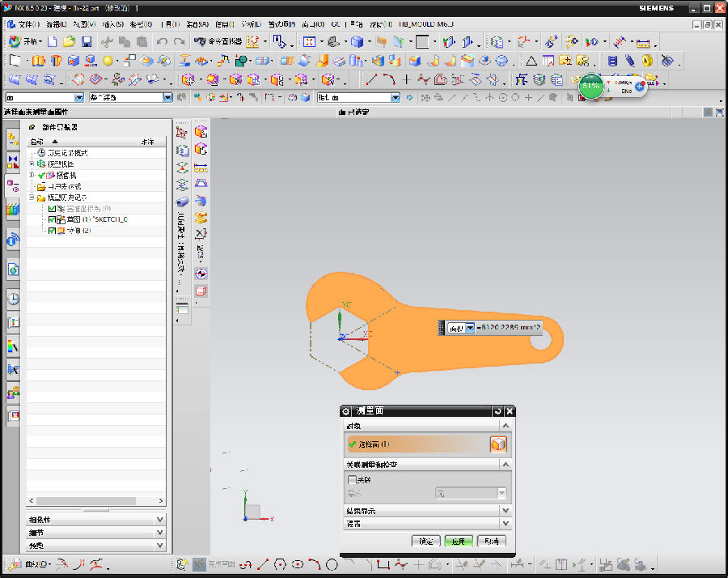Select the History clock tab in sidebar
The width and height of the screenshot is (728, 578).
point(13,299)
